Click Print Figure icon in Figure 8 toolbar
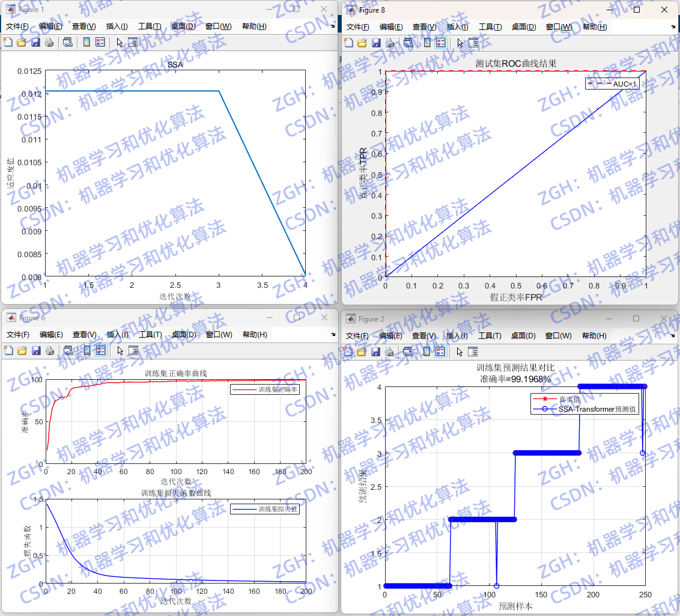The width and height of the screenshot is (680, 616). pyautogui.click(x=389, y=43)
